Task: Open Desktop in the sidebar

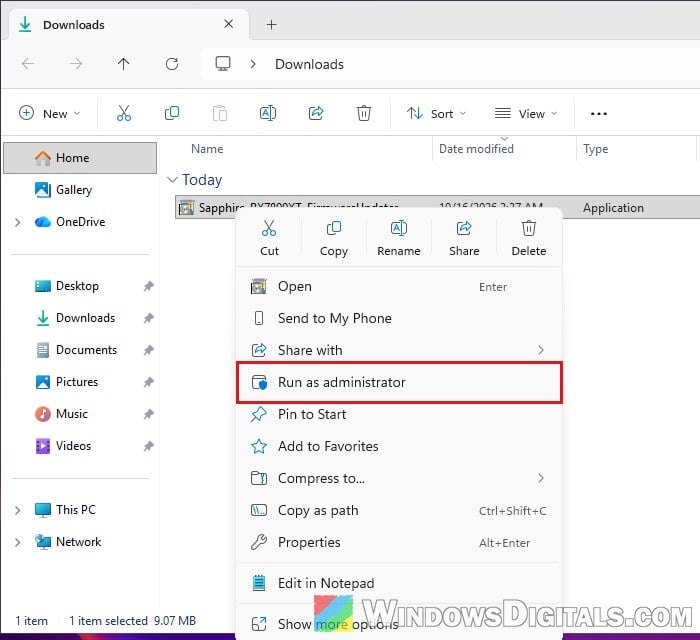Action: pyautogui.click(x=80, y=286)
